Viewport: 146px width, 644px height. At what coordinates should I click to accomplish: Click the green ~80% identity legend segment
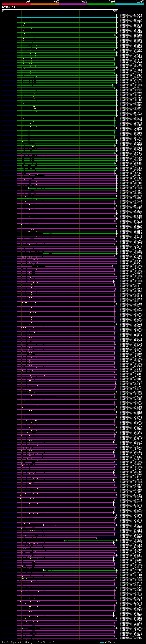click(x=101, y=4)
